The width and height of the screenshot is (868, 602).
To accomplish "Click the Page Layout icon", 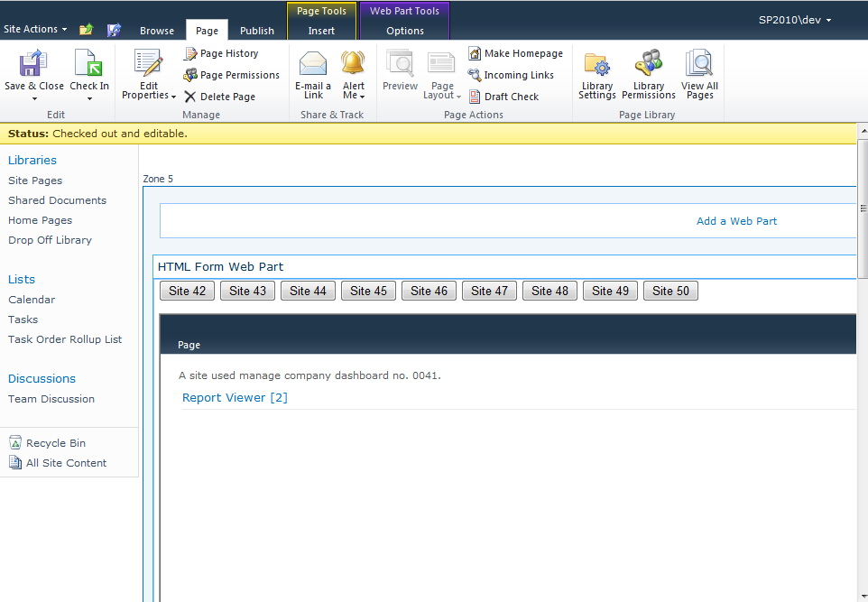I will click(x=441, y=63).
